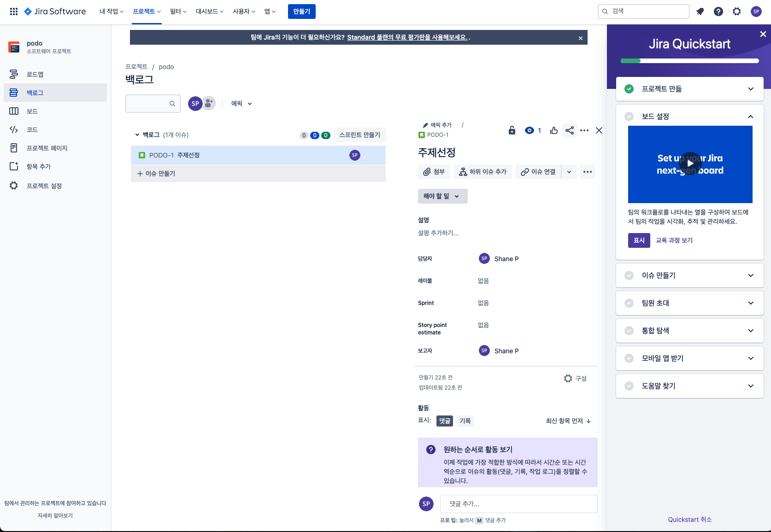Filter backlog by SP avatar

coord(195,104)
